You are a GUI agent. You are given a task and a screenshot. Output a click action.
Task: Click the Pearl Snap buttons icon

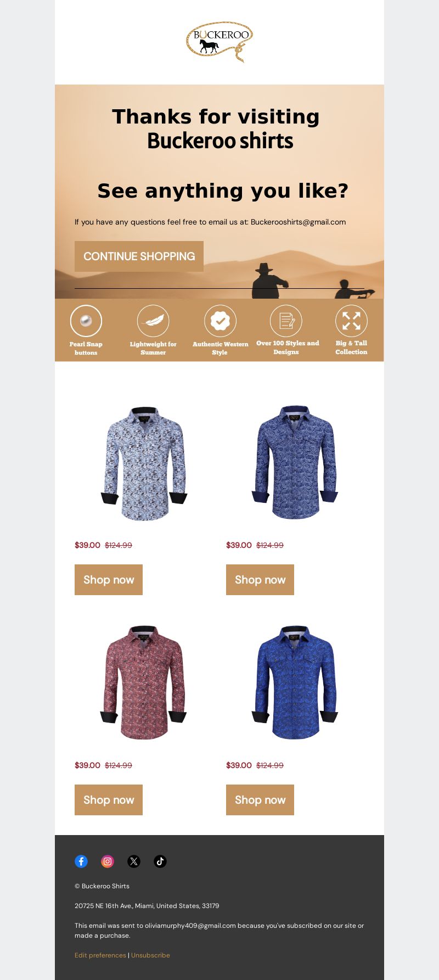coord(86,321)
